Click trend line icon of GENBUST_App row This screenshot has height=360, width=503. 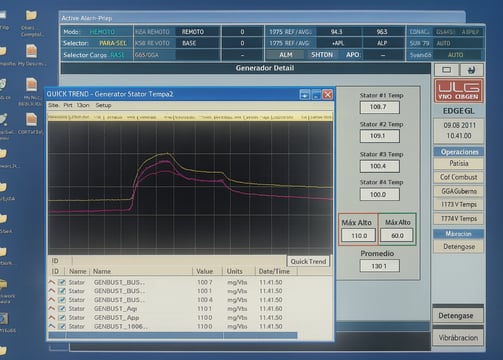pos(52,317)
